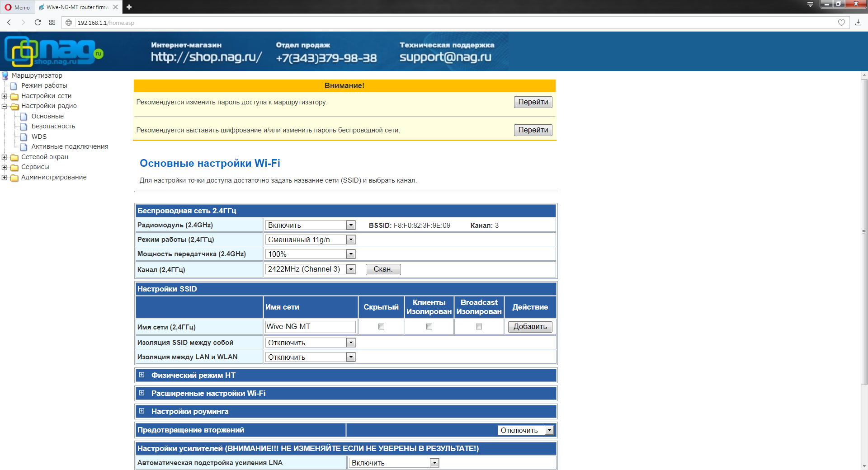Open the Opera Menu button
This screenshot has width=868, height=470.
(17, 7)
